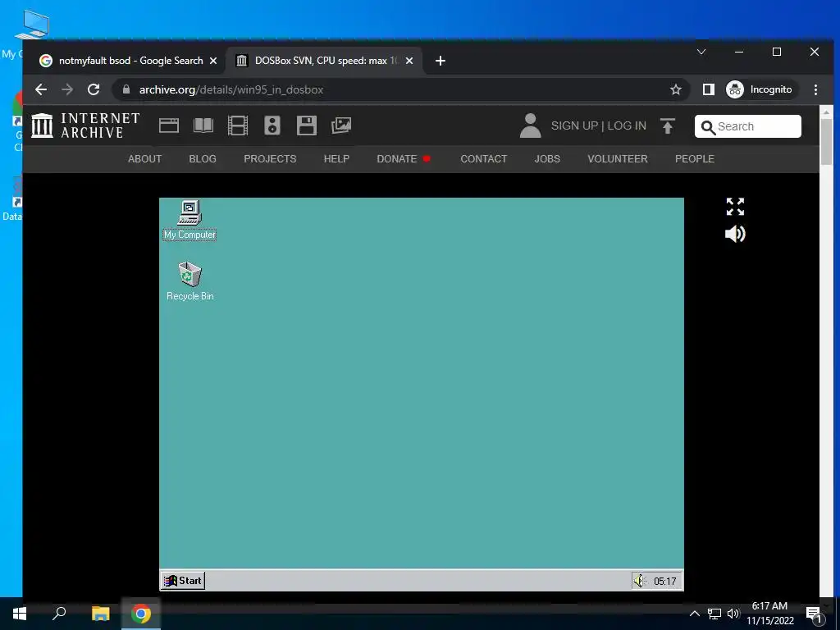Open the network tray icon
The height and width of the screenshot is (630, 840).
[x=714, y=614]
